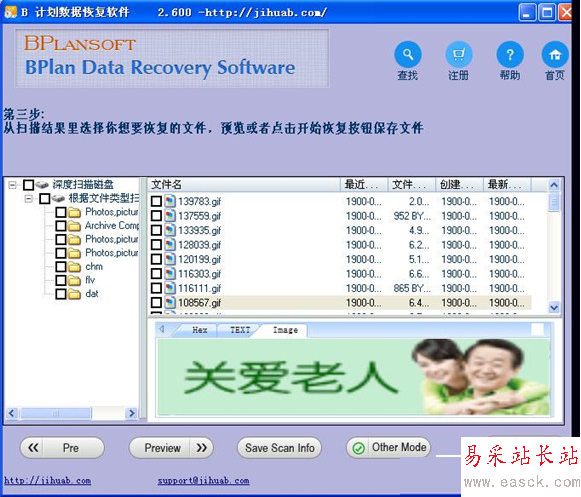Sort by the 最新 column header

[x=507, y=184]
